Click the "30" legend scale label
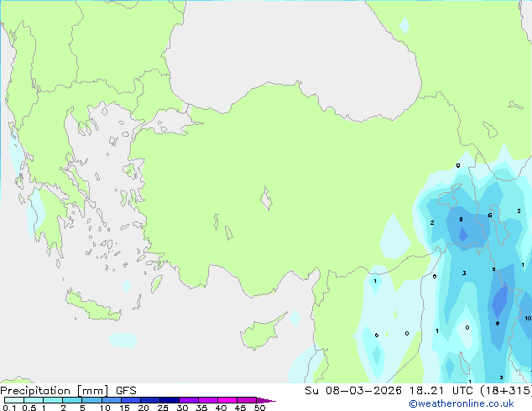Image resolution: width=532 pixels, height=411 pixels. (x=182, y=408)
